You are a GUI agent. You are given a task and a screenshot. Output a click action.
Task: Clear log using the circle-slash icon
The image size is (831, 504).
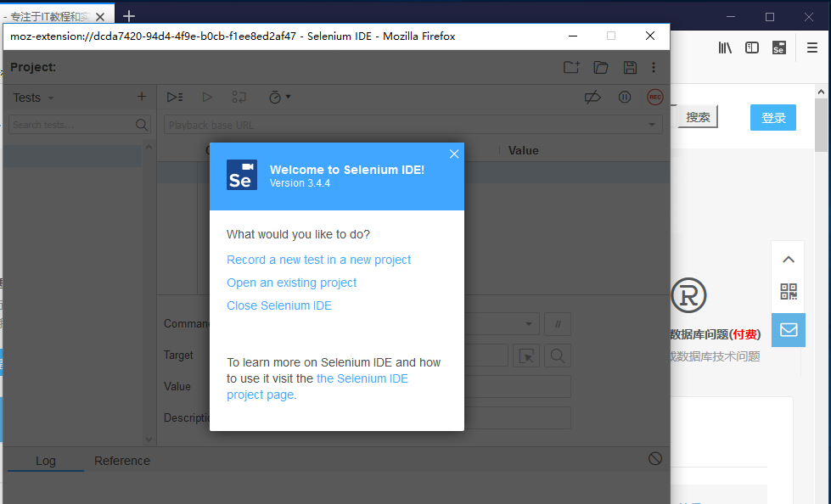[655, 459]
